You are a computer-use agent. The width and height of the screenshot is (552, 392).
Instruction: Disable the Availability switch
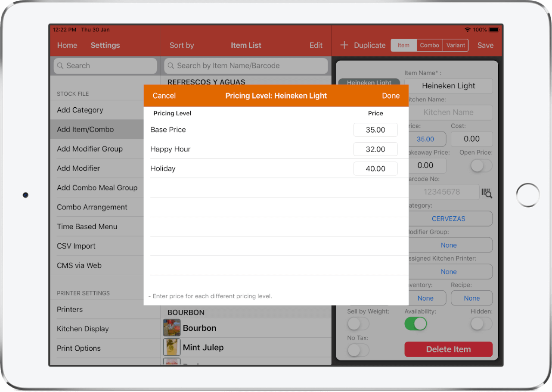pos(416,324)
